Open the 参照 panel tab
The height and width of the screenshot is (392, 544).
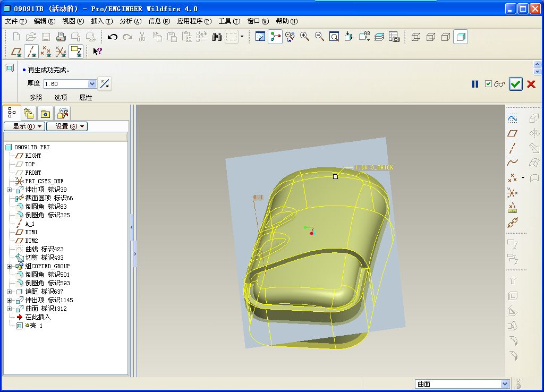click(36, 98)
